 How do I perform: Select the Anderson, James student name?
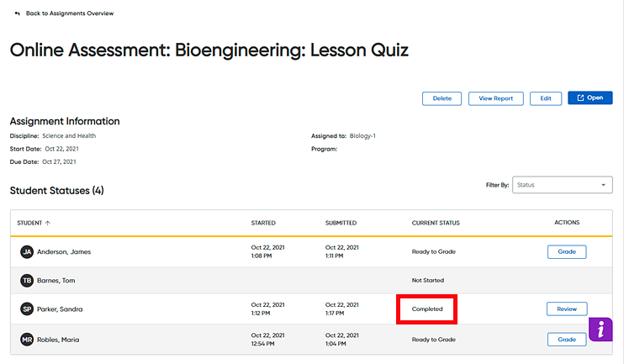click(x=64, y=252)
